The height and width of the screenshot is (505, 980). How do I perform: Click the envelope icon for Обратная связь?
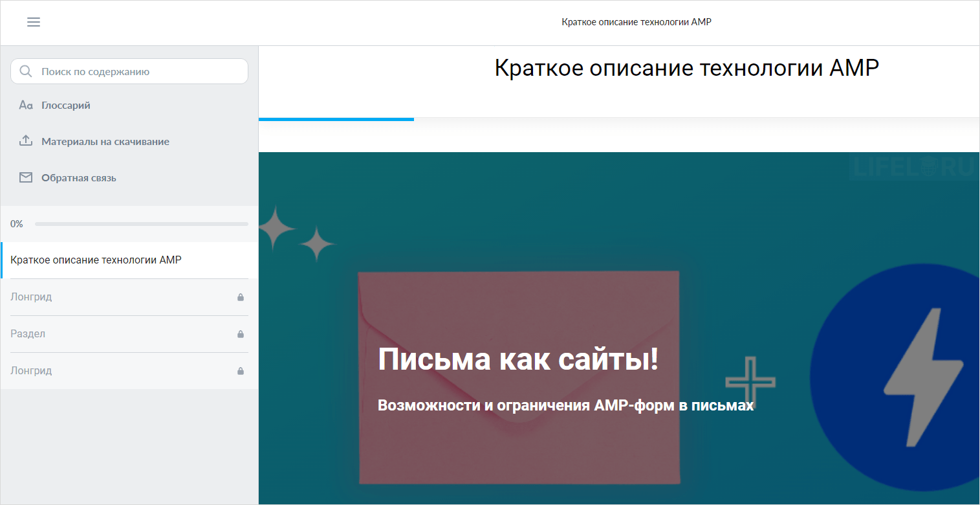(x=25, y=177)
